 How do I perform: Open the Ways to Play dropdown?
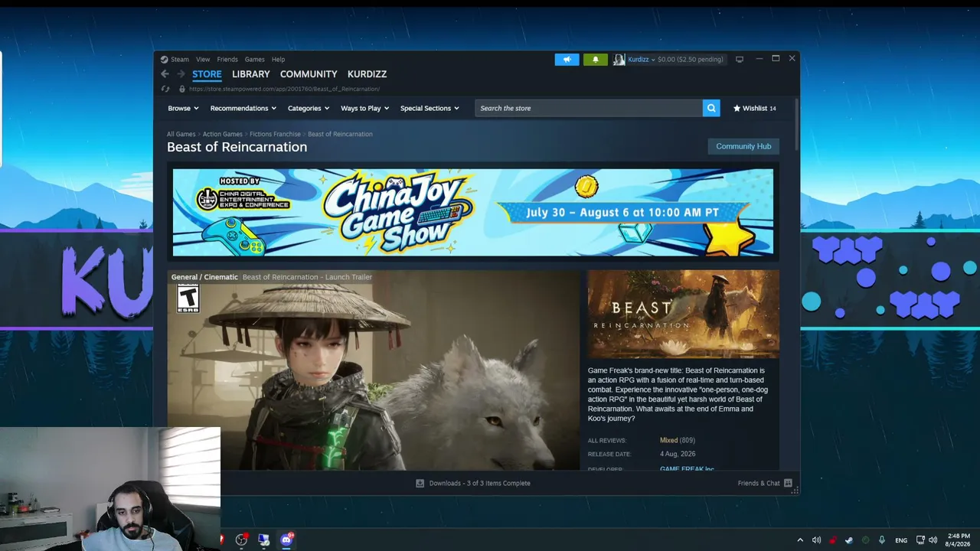(365, 108)
